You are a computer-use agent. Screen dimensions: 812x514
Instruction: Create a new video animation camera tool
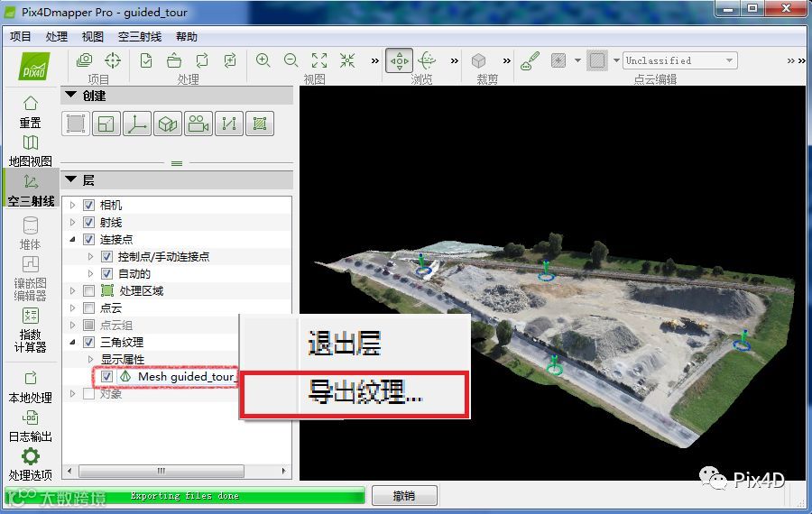[198, 124]
